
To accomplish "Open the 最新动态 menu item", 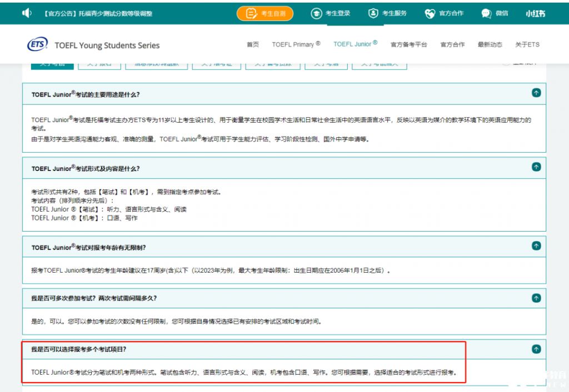I will tap(490, 44).
